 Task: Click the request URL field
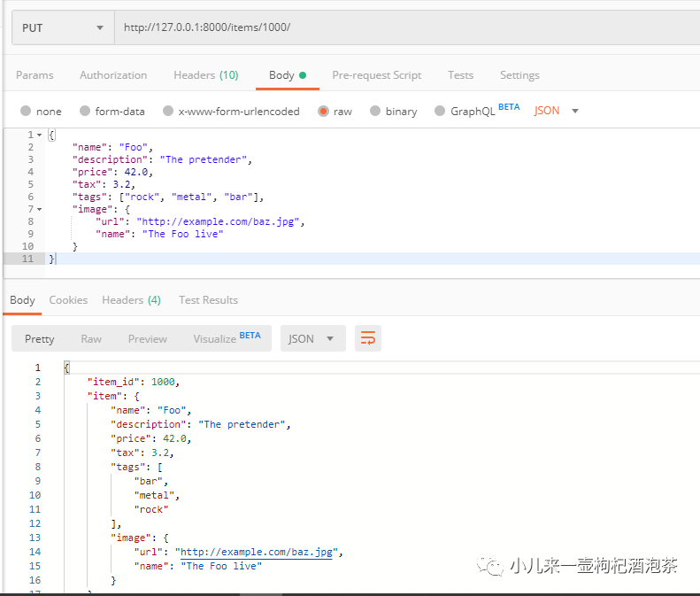pyautogui.click(x=407, y=27)
